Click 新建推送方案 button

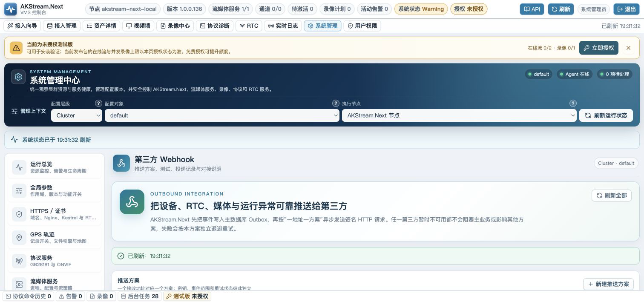pos(608,284)
